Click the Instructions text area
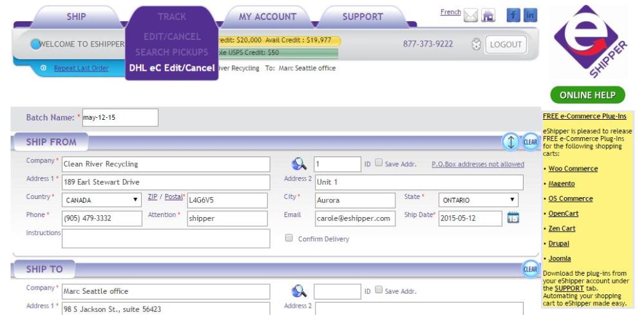This screenshot has width=644, height=315. (x=166, y=238)
